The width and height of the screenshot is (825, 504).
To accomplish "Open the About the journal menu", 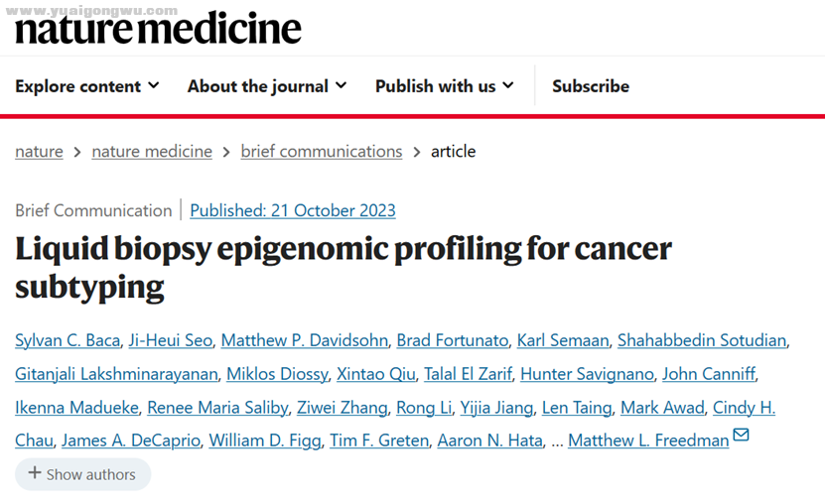I will click(267, 86).
